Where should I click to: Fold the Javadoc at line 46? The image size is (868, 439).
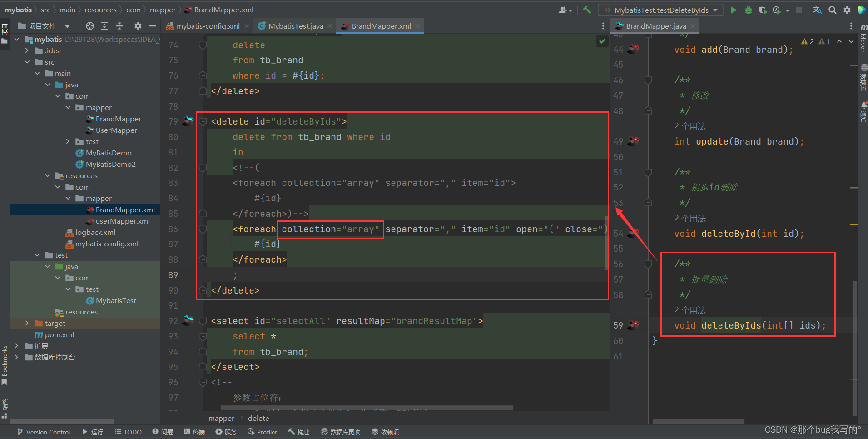pyautogui.click(x=648, y=80)
